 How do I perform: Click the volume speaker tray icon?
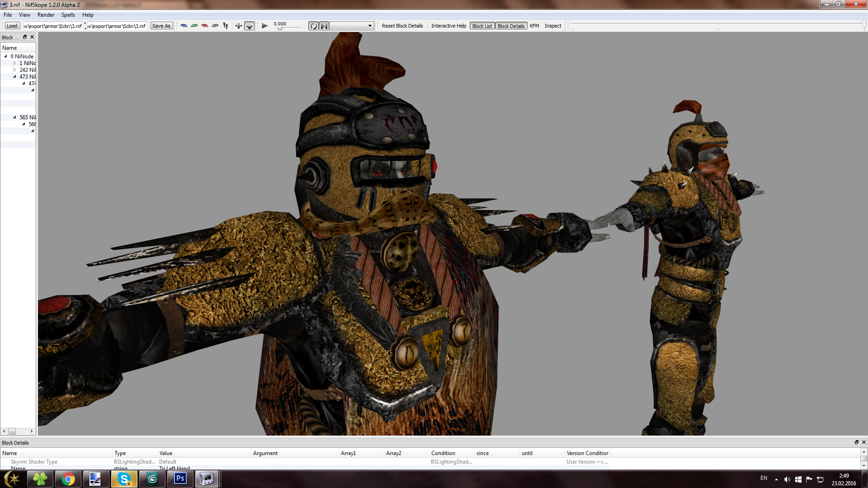pos(787,479)
